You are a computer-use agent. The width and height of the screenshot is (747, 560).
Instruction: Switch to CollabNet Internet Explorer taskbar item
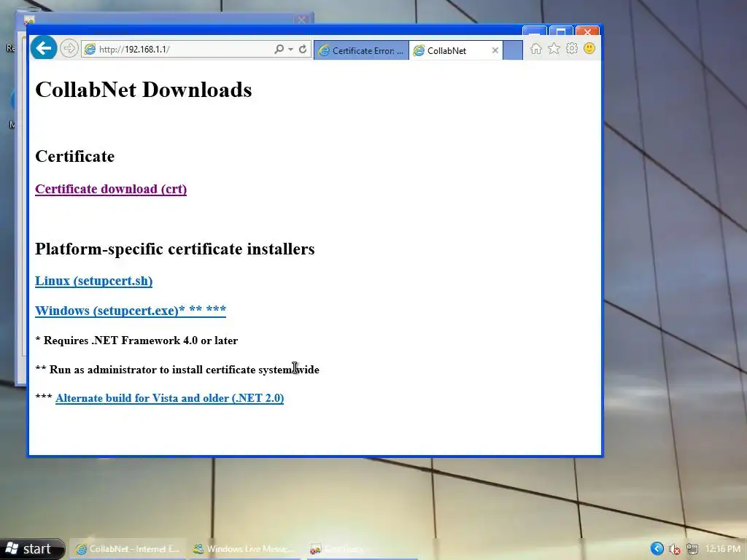pyautogui.click(x=128, y=549)
